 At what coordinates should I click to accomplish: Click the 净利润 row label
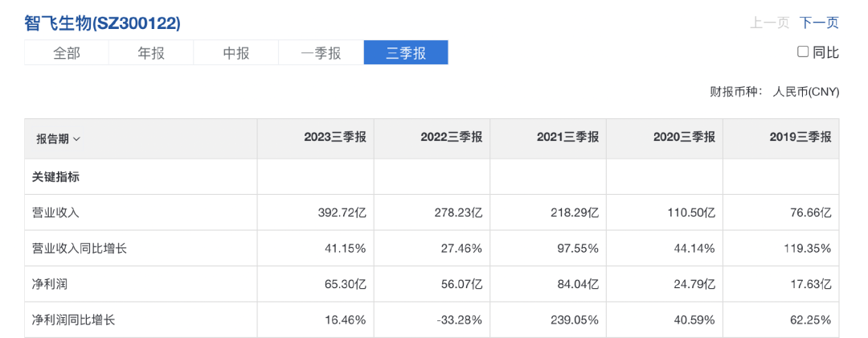[50, 284]
